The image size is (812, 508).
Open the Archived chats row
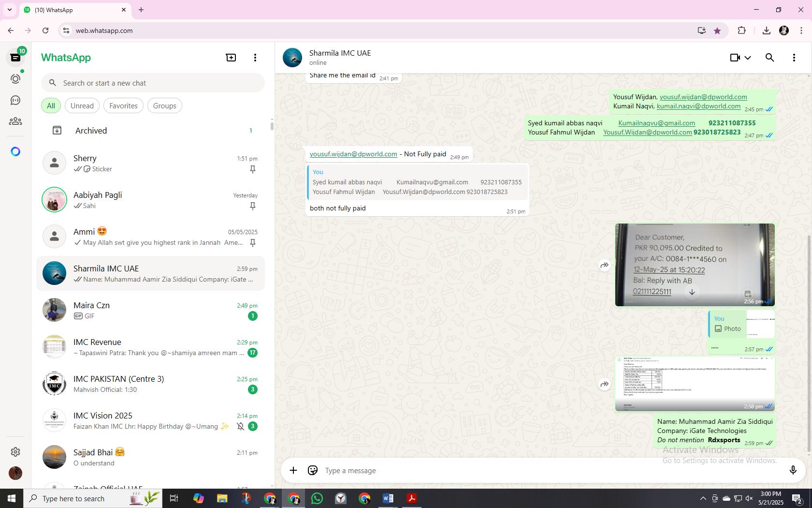click(151, 131)
